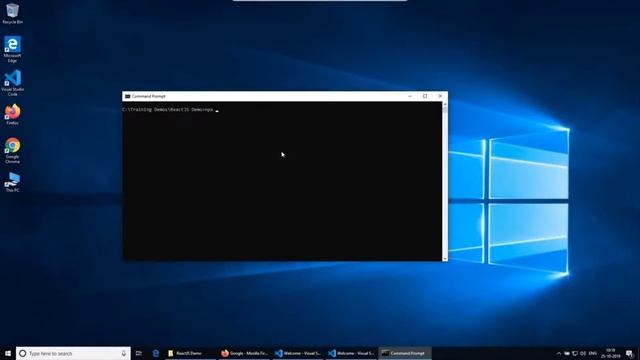This screenshot has width=640, height=360.
Task: Open the volume icon in system tray
Action: point(583,353)
